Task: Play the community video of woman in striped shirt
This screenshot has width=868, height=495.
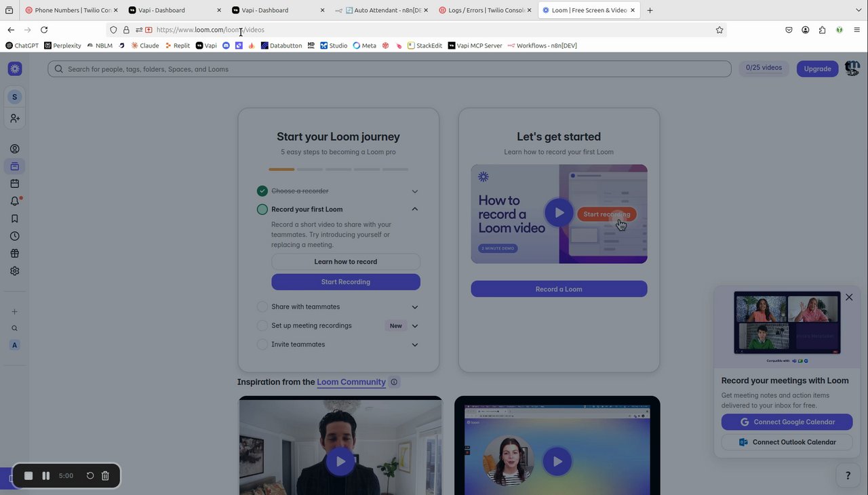Action: (557, 461)
